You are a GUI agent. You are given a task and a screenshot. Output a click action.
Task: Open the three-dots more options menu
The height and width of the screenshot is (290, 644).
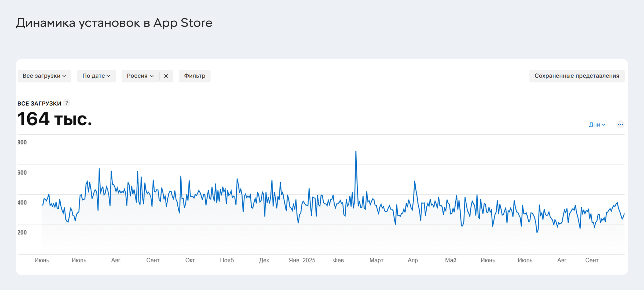(x=620, y=125)
